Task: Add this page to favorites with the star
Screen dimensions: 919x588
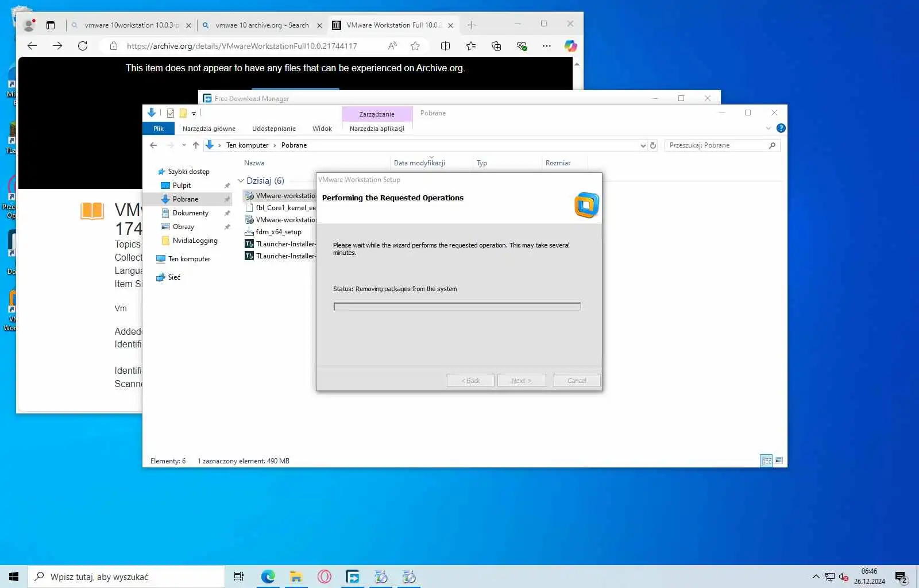Action: point(415,46)
